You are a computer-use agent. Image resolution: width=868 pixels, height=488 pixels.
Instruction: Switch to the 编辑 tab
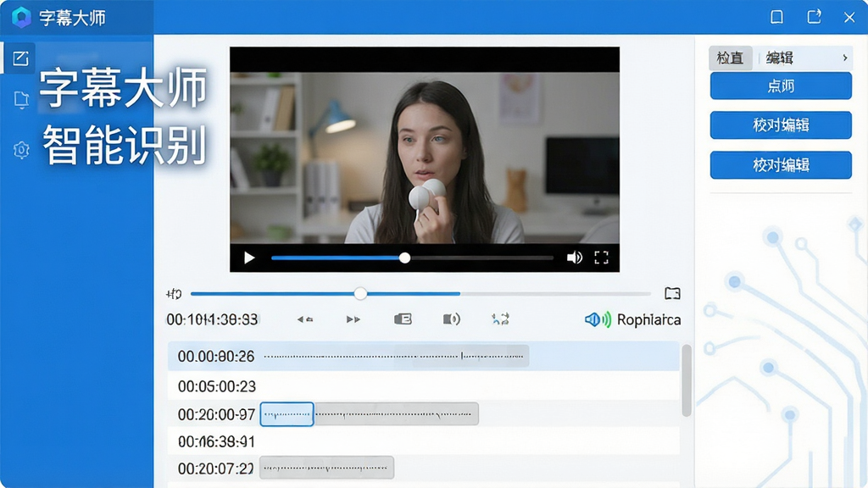tap(780, 58)
